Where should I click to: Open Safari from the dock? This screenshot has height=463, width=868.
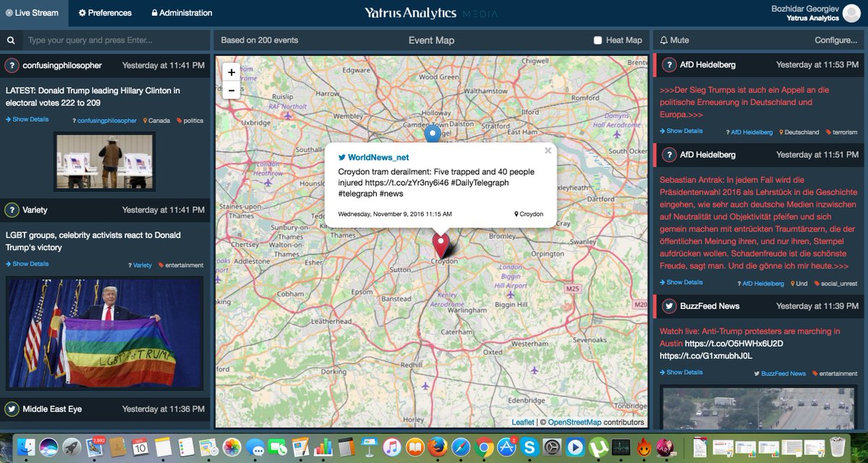461,446
